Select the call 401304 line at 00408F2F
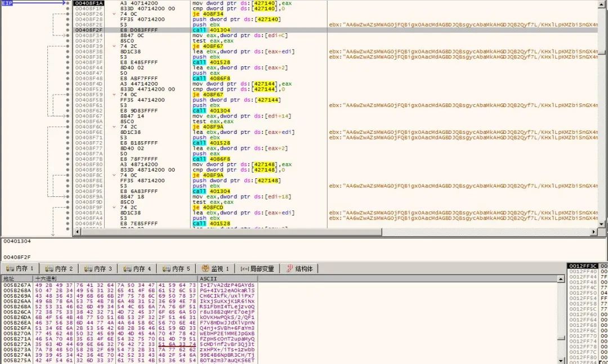 click(204, 30)
